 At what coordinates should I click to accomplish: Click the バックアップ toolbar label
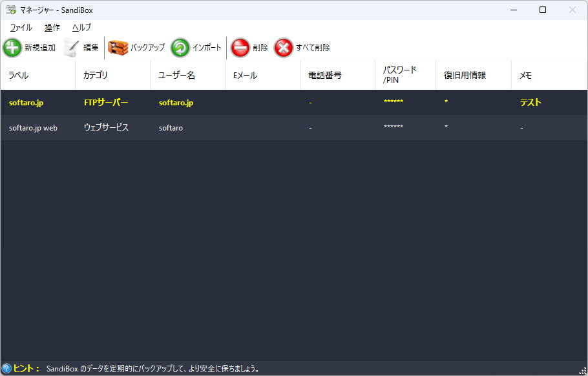click(x=148, y=48)
